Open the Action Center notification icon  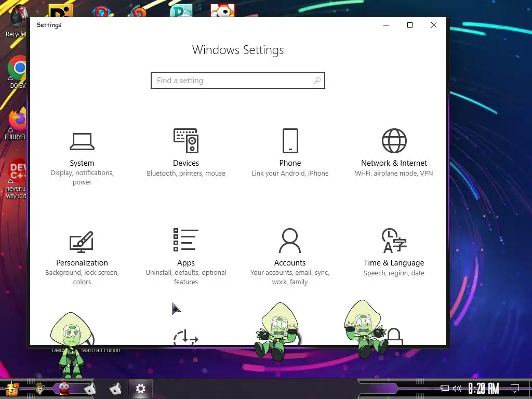click(x=515, y=389)
